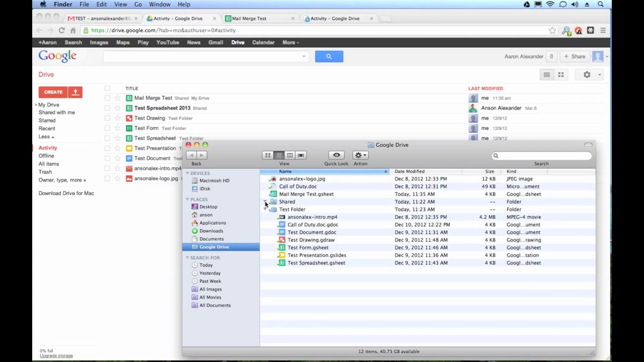Viewport: 644px width, 362px height.
Task: Open the Drive settings gear dropdown
Action: pyautogui.click(x=591, y=75)
